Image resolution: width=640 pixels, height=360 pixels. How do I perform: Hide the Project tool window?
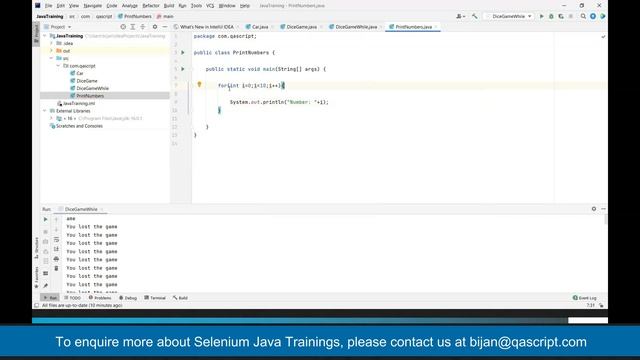coord(164,27)
